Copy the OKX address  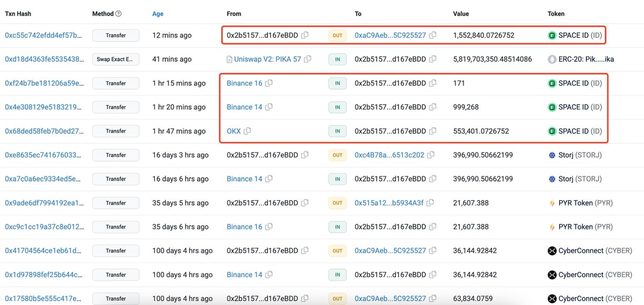pos(248,131)
